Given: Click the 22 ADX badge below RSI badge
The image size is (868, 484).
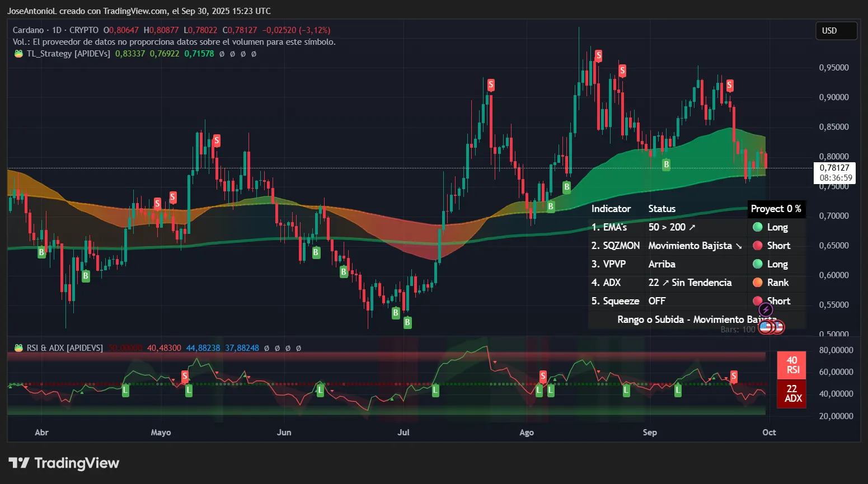Looking at the screenshot, I should tap(791, 393).
